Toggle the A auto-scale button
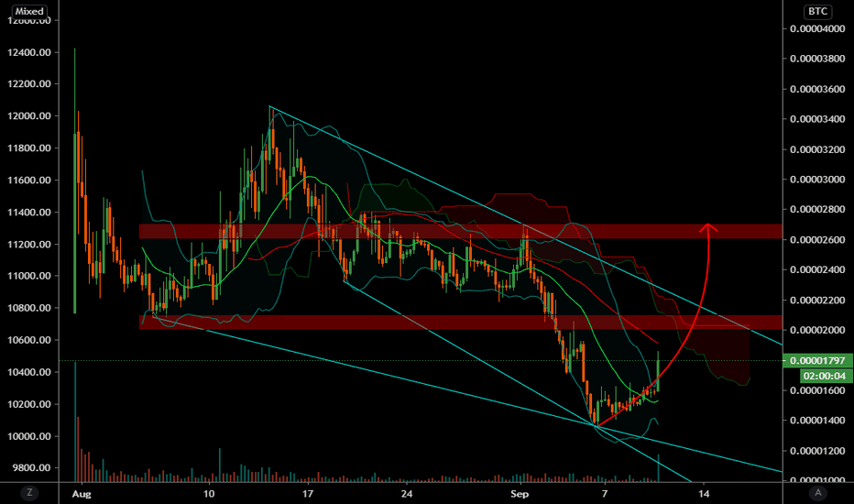 (x=817, y=493)
